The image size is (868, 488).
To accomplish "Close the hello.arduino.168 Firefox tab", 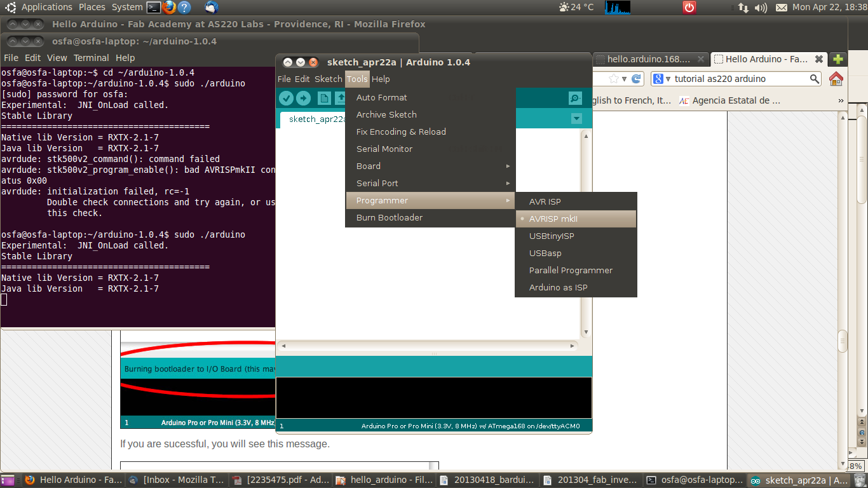I will click(x=701, y=59).
